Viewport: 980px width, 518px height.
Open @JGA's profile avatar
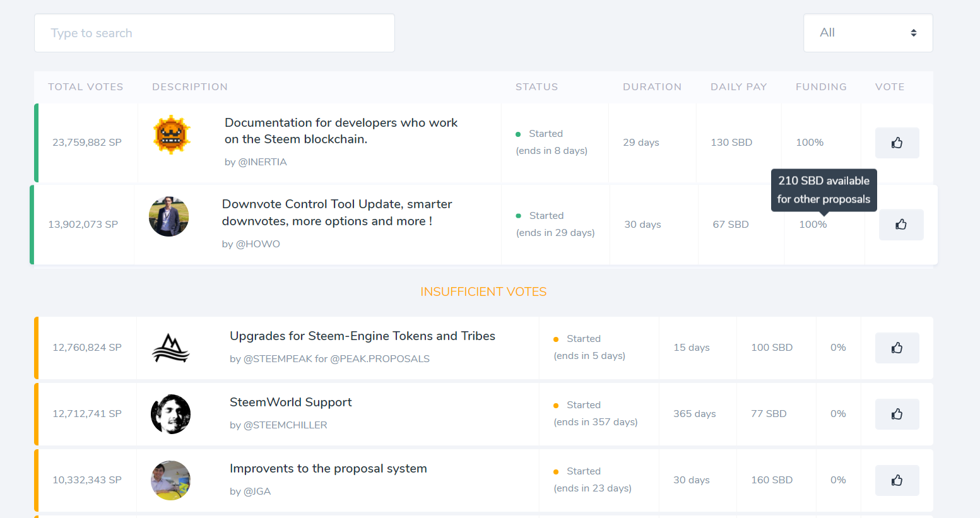(x=171, y=480)
